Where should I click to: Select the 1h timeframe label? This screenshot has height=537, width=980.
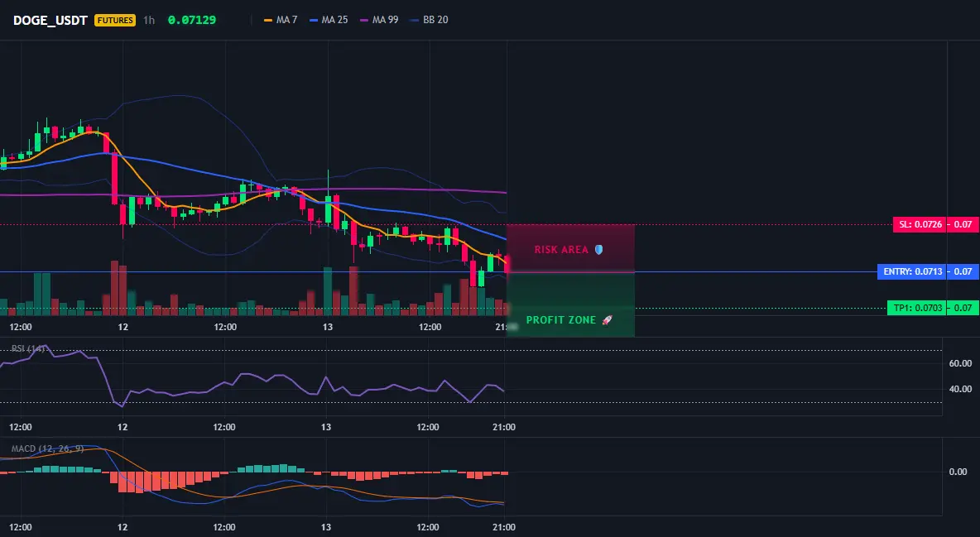[x=149, y=20]
